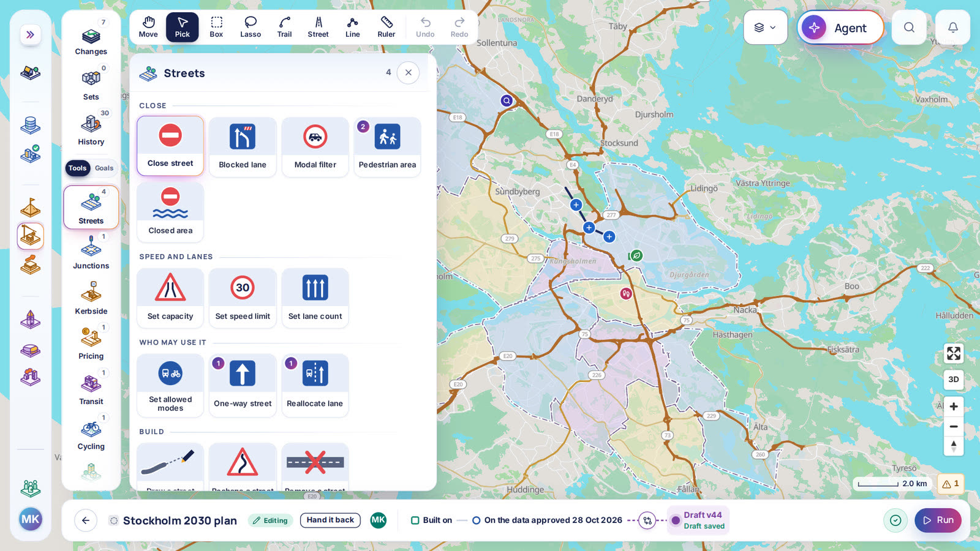
Task: Select the Line tool
Action: click(x=353, y=27)
